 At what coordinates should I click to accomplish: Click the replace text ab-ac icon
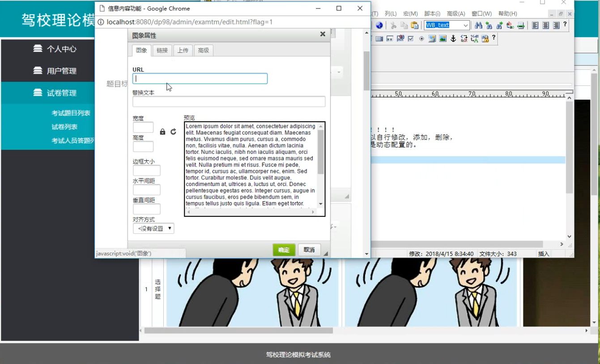510,25
